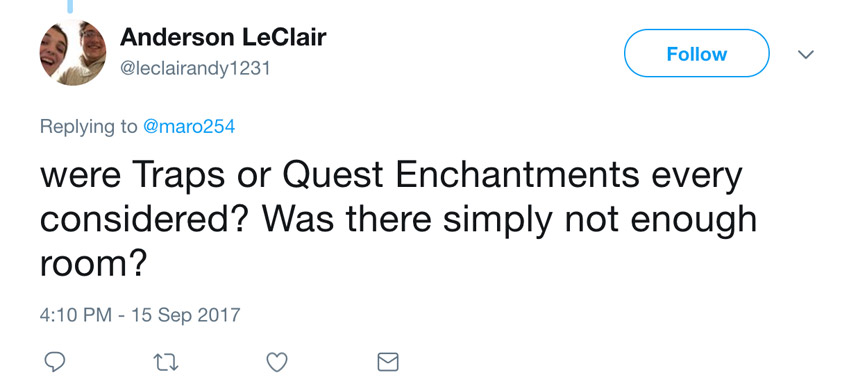This screenshot has height=389, width=850.
Task: Click the word 'considered?' in the tweet body
Action: pyautogui.click(x=146, y=220)
